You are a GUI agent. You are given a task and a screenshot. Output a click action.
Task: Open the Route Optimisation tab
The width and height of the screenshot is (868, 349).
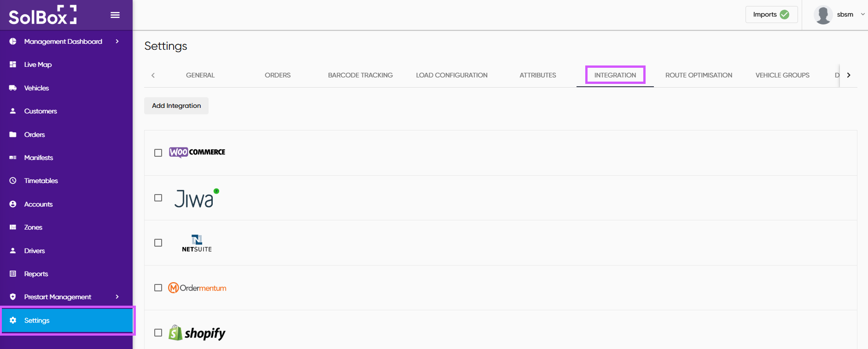pos(699,75)
